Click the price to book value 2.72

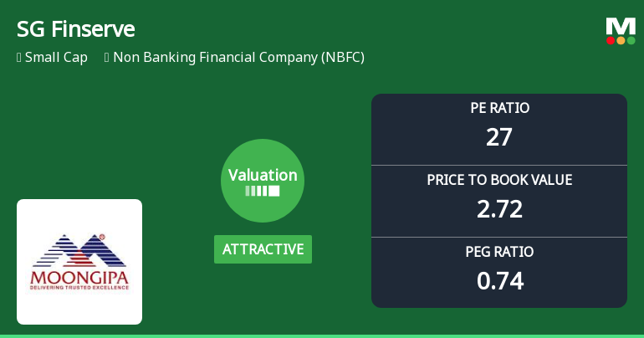499,208
